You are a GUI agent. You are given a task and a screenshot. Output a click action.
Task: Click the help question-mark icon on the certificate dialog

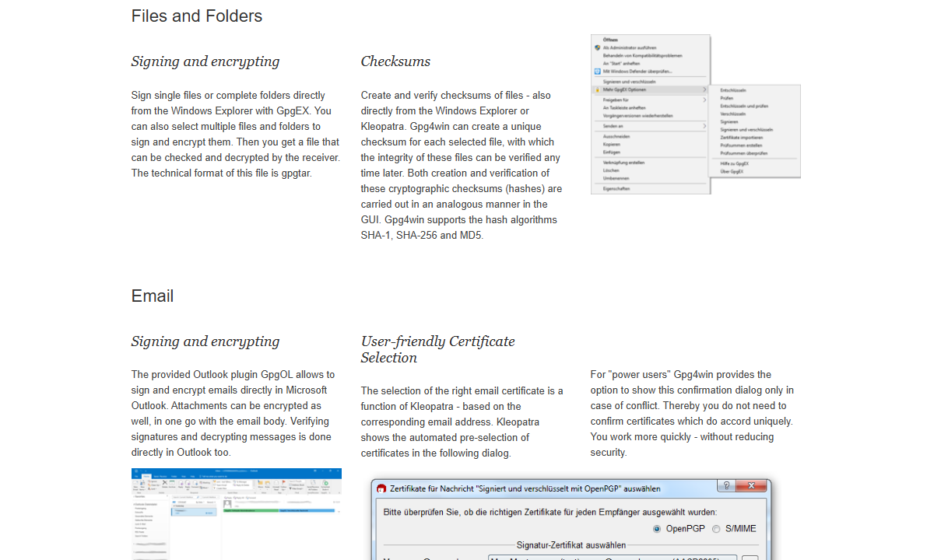726,486
